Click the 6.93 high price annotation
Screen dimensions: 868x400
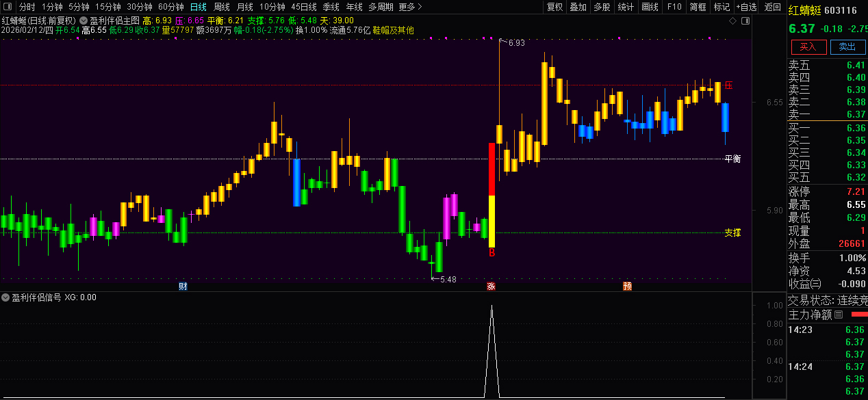click(x=516, y=42)
